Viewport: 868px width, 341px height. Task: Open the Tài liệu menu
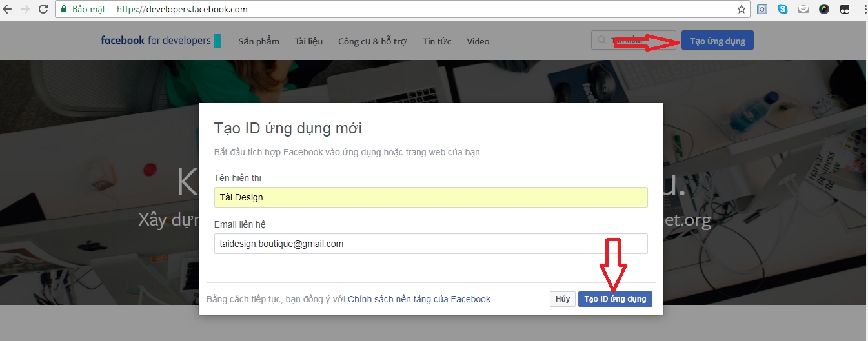tap(308, 41)
